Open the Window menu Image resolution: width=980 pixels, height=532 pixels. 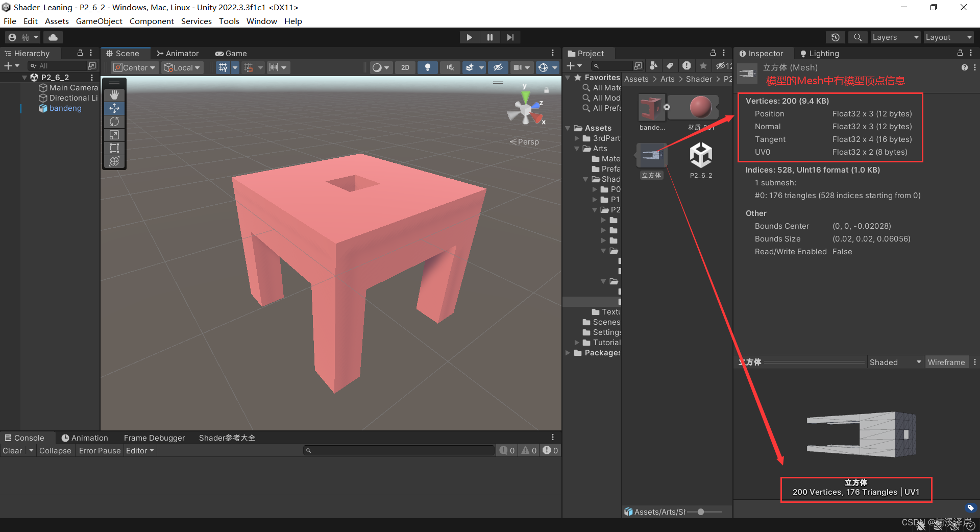pos(261,21)
